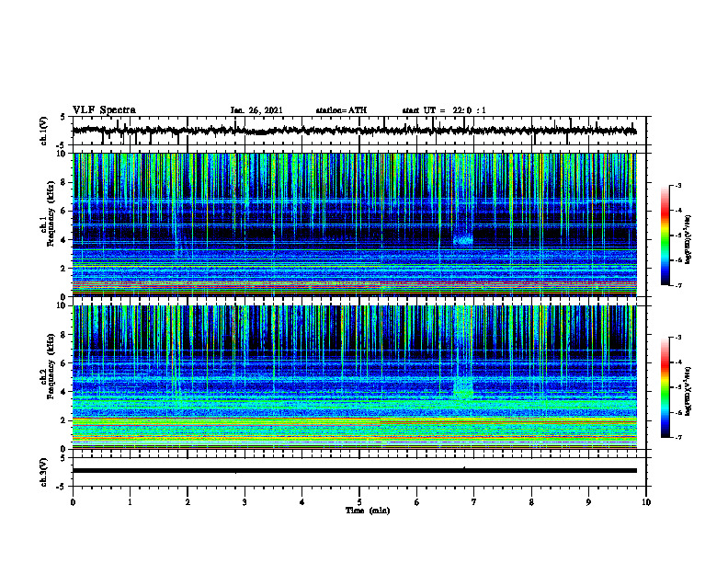Click the ch.1 "Frequency (kHz)" axis label

[x=50, y=213]
